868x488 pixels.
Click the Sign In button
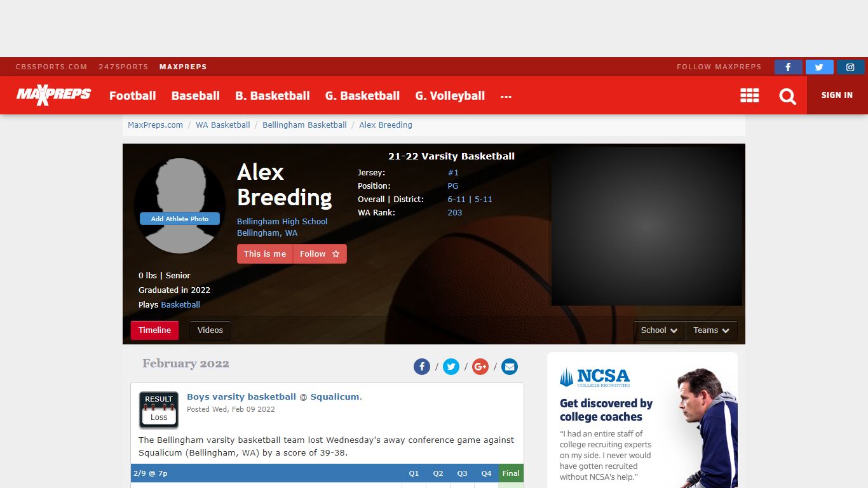837,95
